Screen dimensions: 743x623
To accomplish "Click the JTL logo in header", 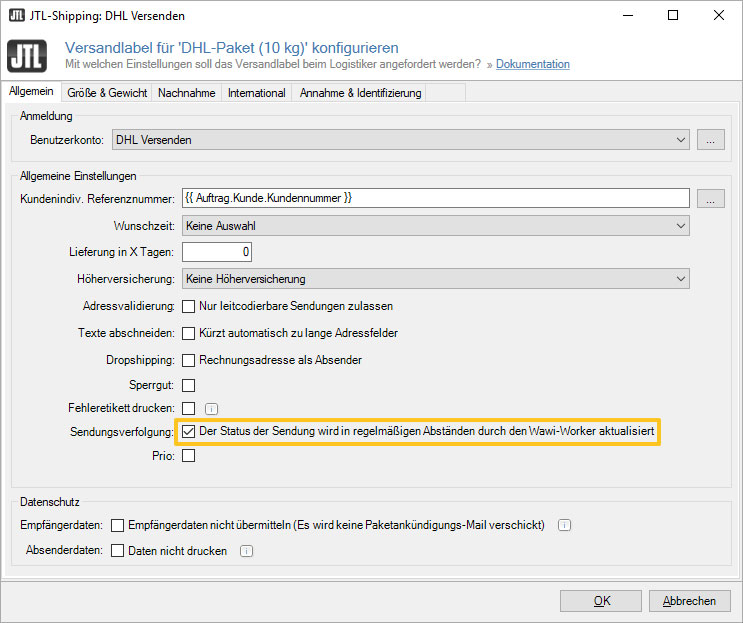I will pyautogui.click(x=28, y=56).
